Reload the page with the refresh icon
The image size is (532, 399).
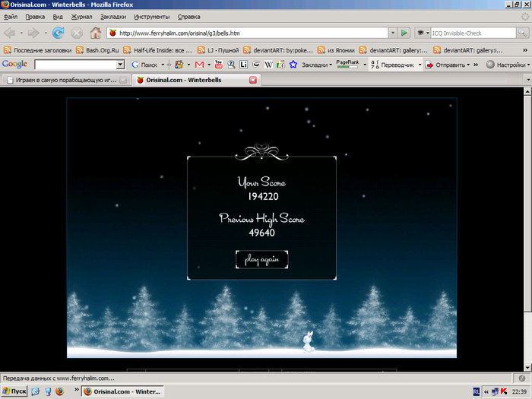pyautogui.click(x=59, y=33)
